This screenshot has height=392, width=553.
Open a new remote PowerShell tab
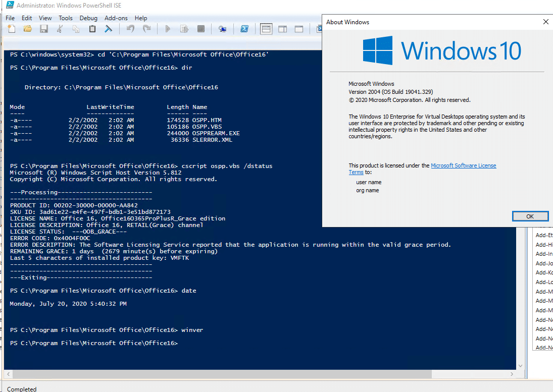coord(222,29)
